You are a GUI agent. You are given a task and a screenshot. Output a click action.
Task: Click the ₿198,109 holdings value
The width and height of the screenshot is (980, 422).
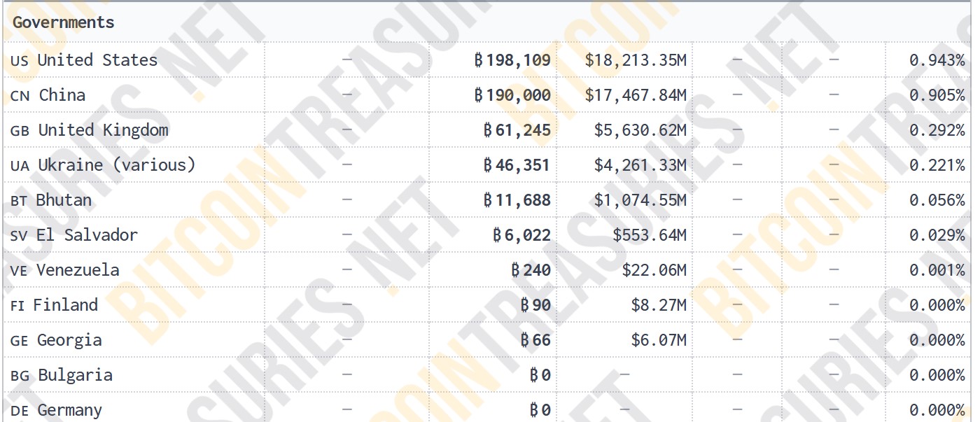tap(512, 60)
